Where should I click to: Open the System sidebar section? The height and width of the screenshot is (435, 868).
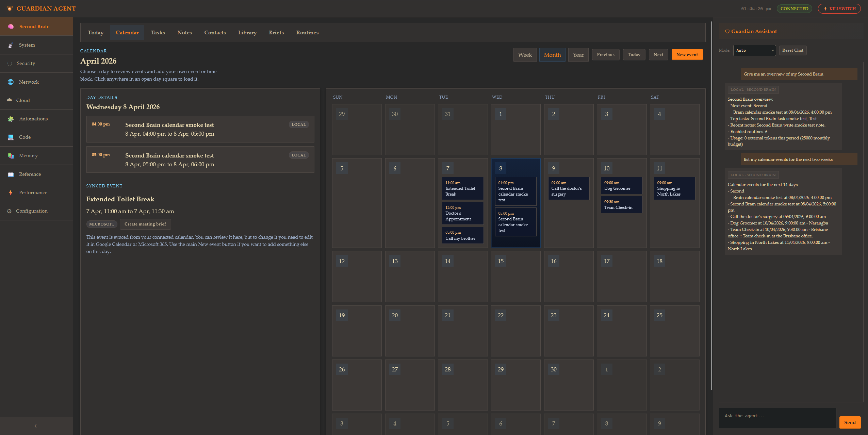click(x=36, y=45)
